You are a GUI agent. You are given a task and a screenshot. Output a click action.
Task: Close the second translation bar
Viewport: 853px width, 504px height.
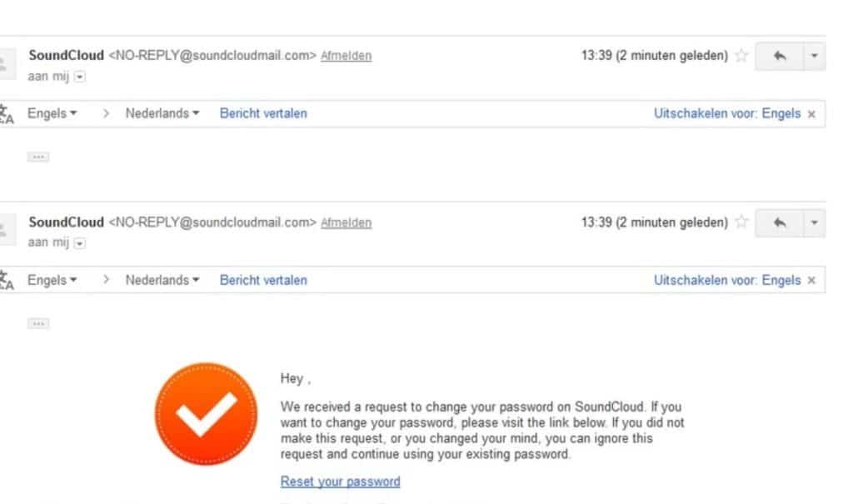click(x=811, y=280)
